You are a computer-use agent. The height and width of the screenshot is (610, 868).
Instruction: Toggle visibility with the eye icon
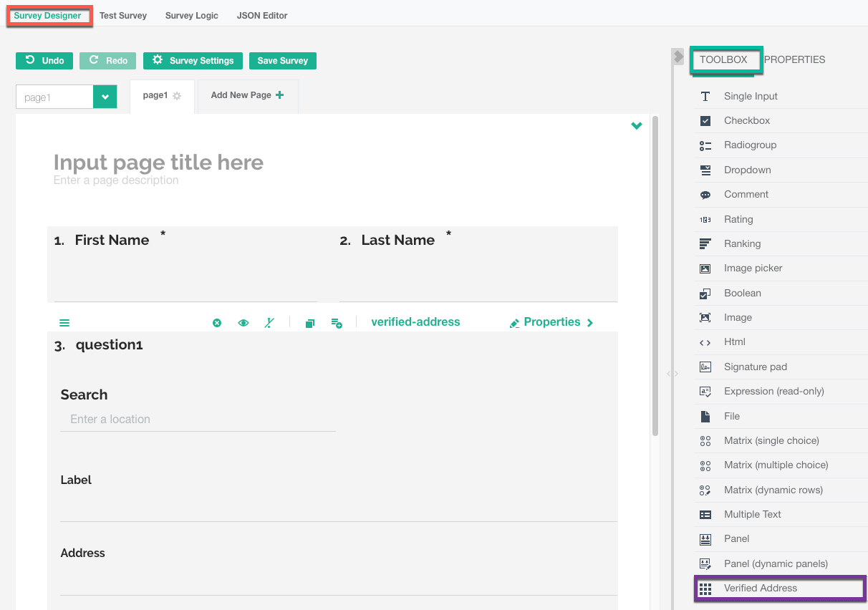[243, 323]
